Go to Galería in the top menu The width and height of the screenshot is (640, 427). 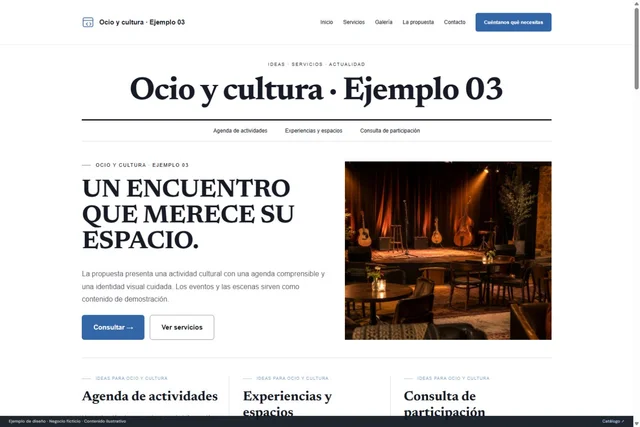tap(384, 22)
